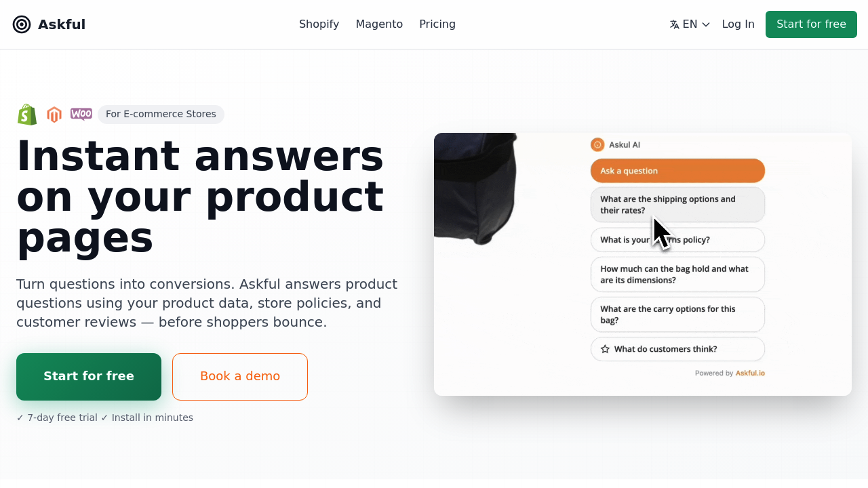Click the WooCommerce logo icon
This screenshot has width=868, height=488.
81,114
